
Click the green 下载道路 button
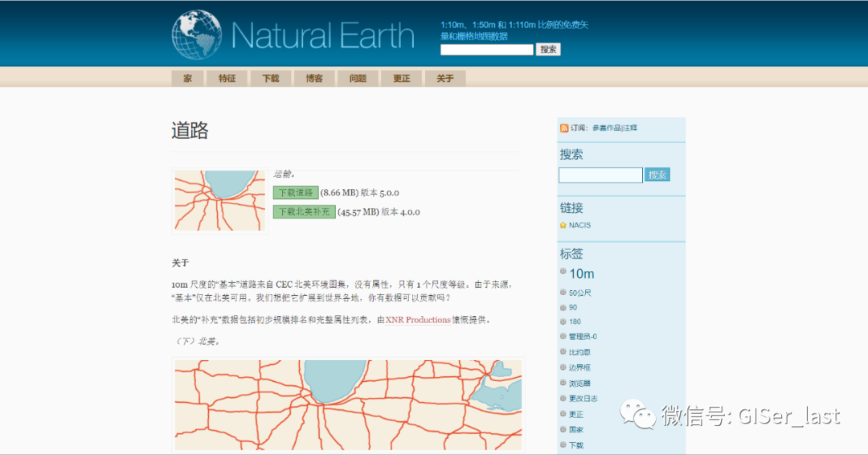(296, 193)
